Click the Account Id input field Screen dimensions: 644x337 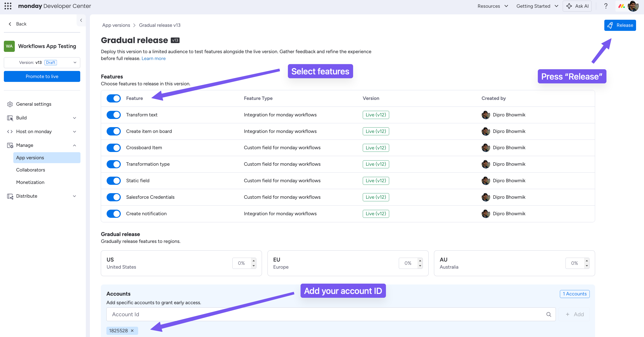coord(325,314)
